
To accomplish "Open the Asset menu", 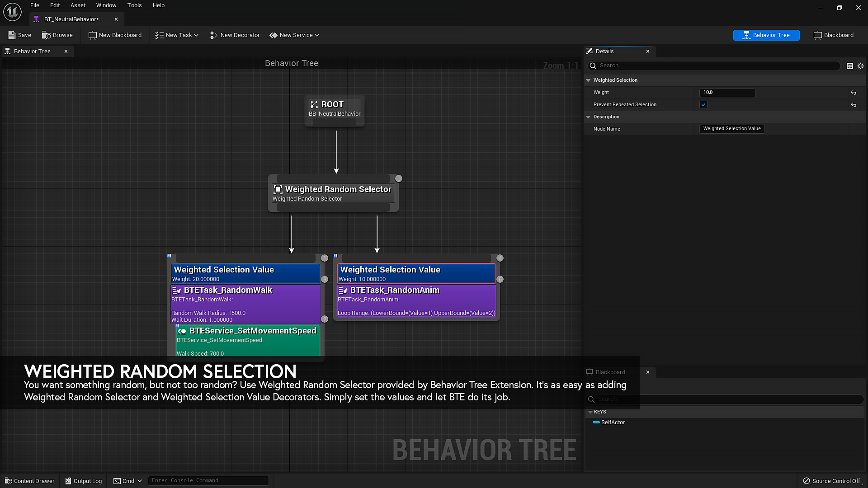I will (78, 5).
